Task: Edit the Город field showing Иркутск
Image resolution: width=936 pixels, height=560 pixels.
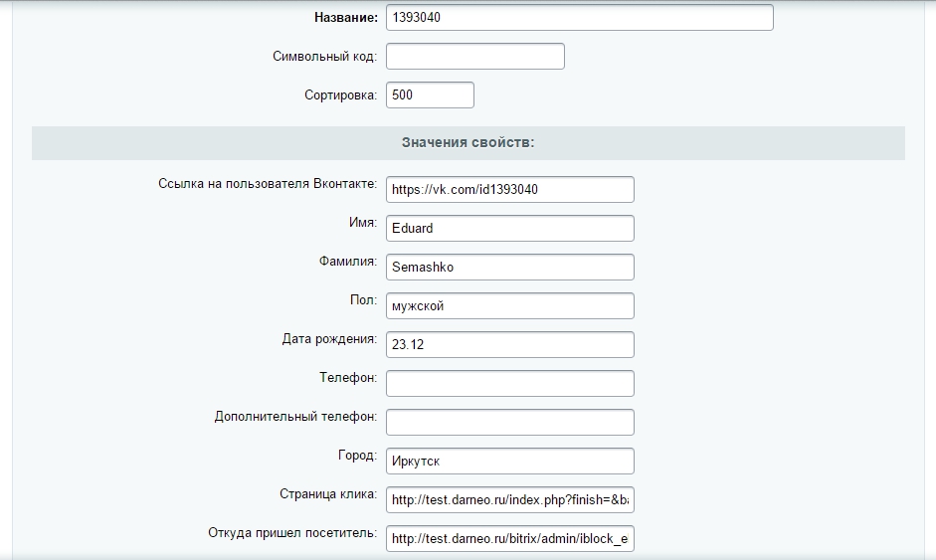Action: pos(509,461)
